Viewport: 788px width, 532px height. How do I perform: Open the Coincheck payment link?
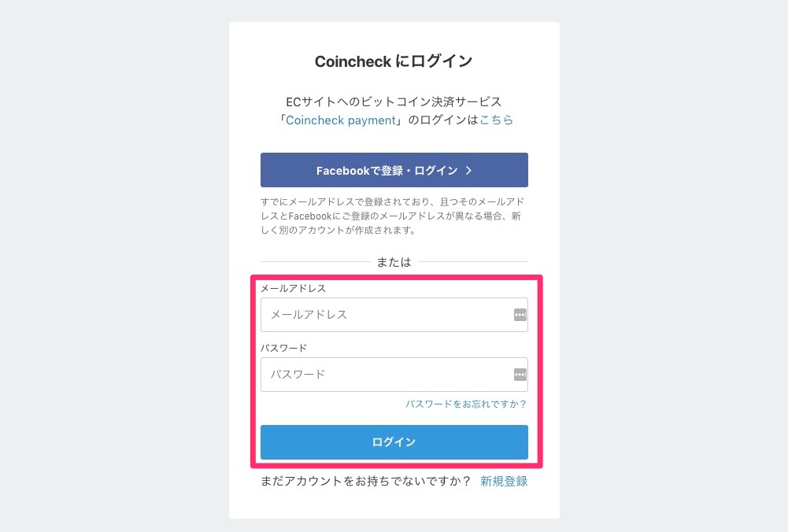pyautogui.click(x=341, y=120)
